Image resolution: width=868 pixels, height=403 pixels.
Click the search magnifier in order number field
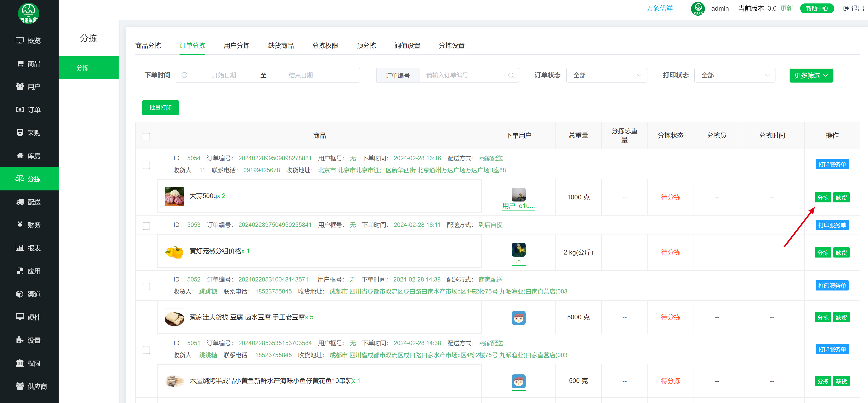(511, 75)
